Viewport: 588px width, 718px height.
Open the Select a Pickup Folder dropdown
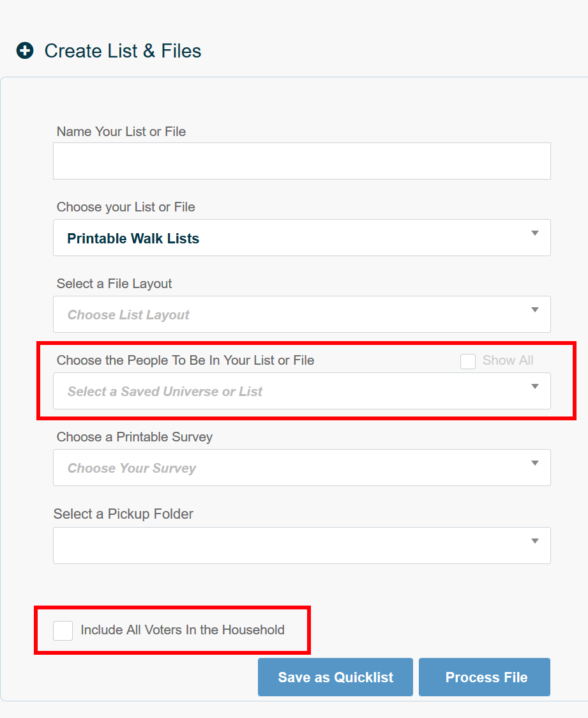301,544
